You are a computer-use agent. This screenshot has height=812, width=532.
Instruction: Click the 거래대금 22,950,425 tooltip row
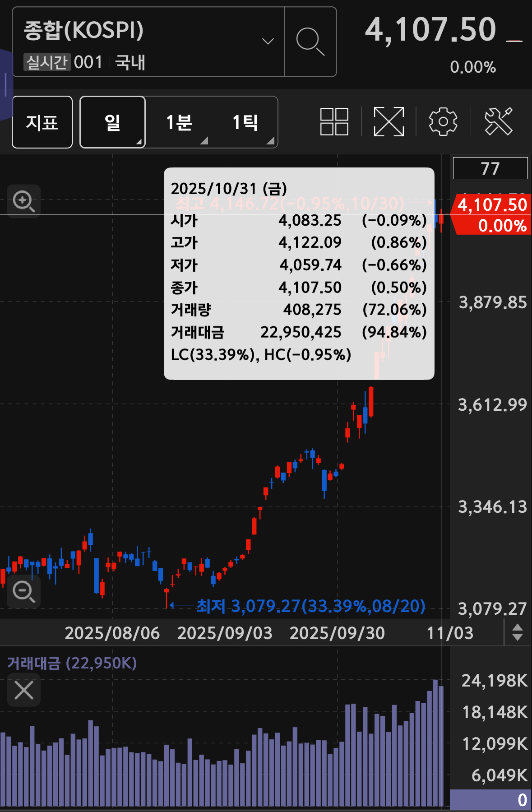(x=299, y=332)
